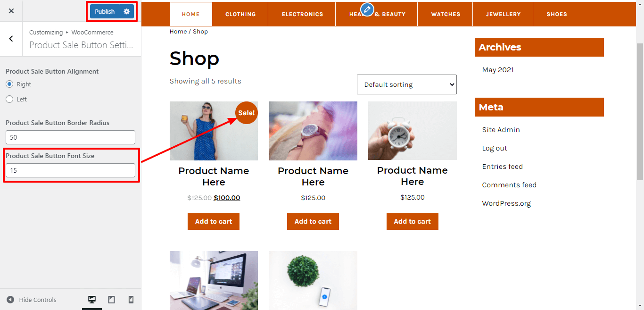Switch to tablet preview icon
Viewport: 644px width, 310px height.
click(x=112, y=300)
